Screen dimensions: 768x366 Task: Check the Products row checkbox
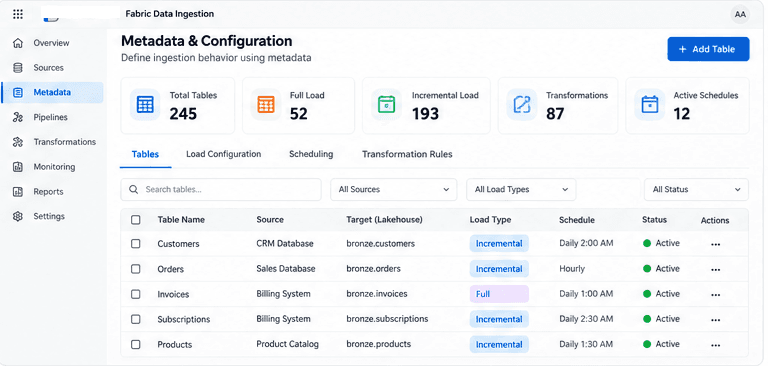click(136, 344)
